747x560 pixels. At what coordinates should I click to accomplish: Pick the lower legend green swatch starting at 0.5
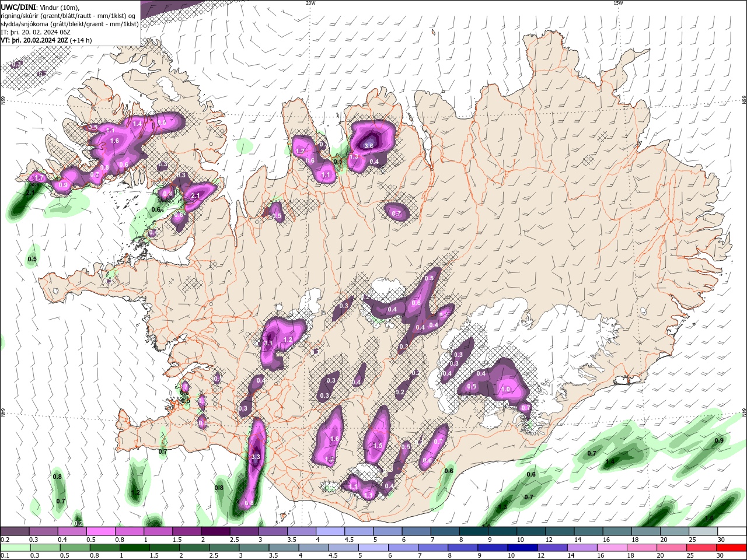tap(75, 548)
